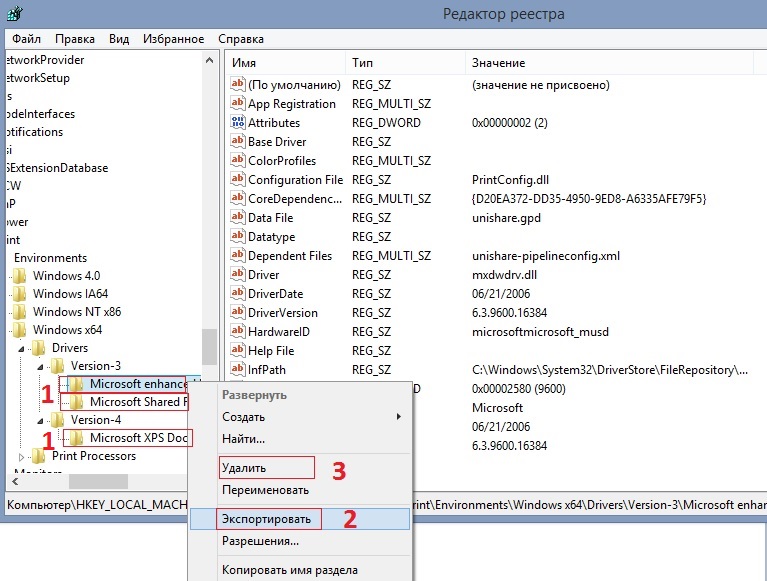The width and height of the screenshot is (767, 581).
Task: Select the Windows x64 folder icon
Action: [x=20, y=330]
